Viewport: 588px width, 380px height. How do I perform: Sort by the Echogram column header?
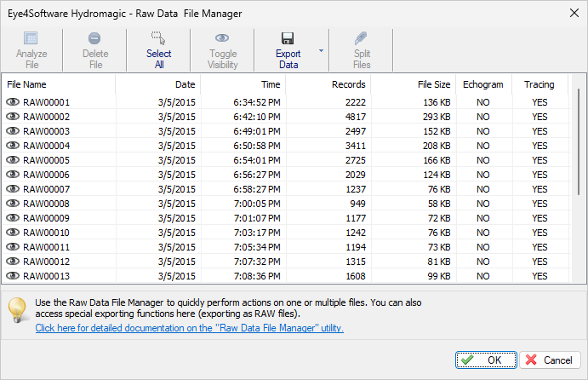point(483,84)
